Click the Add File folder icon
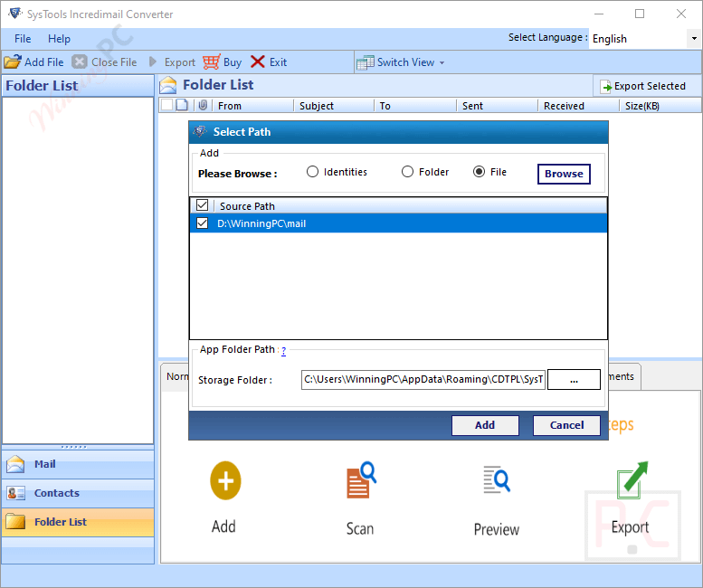Viewport: 703px width, 588px height. pyautogui.click(x=13, y=62)
